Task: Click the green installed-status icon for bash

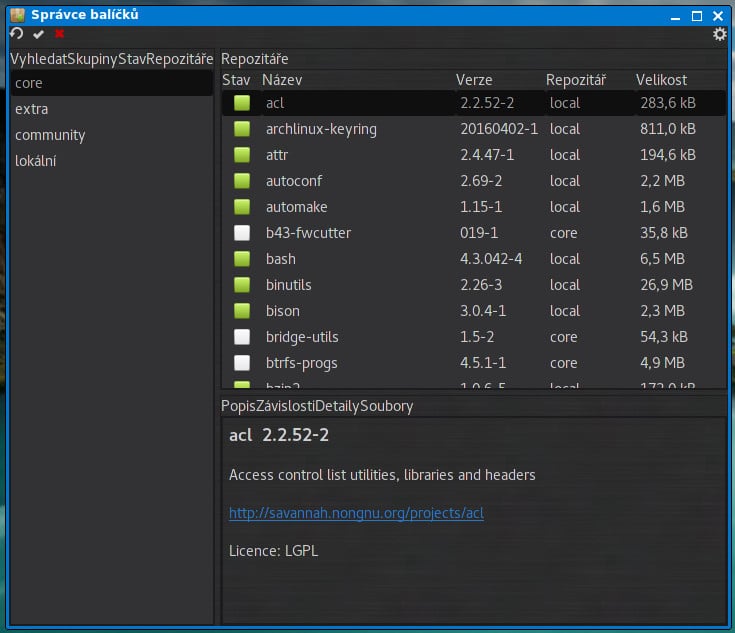Action: 242,259
